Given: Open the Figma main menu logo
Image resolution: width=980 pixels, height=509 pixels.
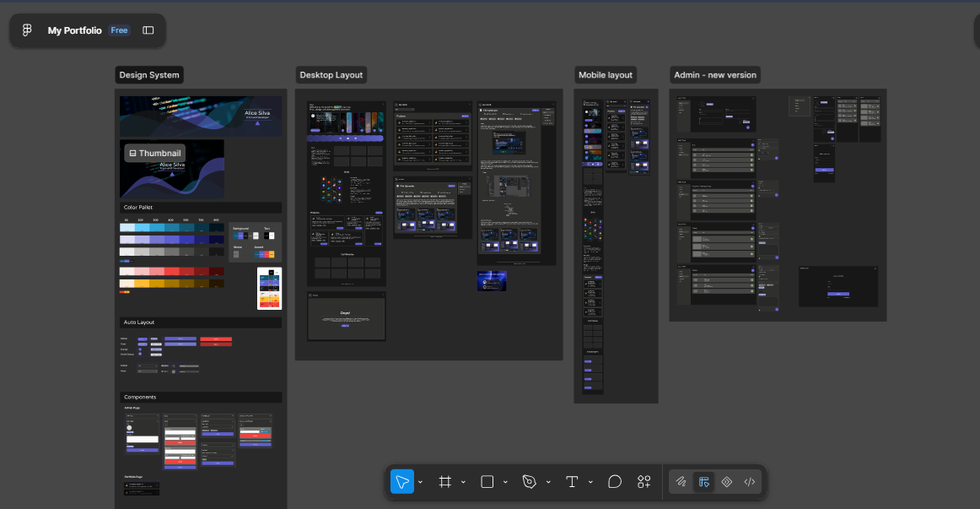Looking at the screenshot, I should click(27, 30).
